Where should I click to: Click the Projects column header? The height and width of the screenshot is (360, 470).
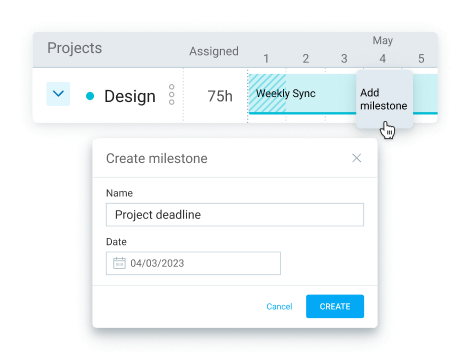click(74, 48)
